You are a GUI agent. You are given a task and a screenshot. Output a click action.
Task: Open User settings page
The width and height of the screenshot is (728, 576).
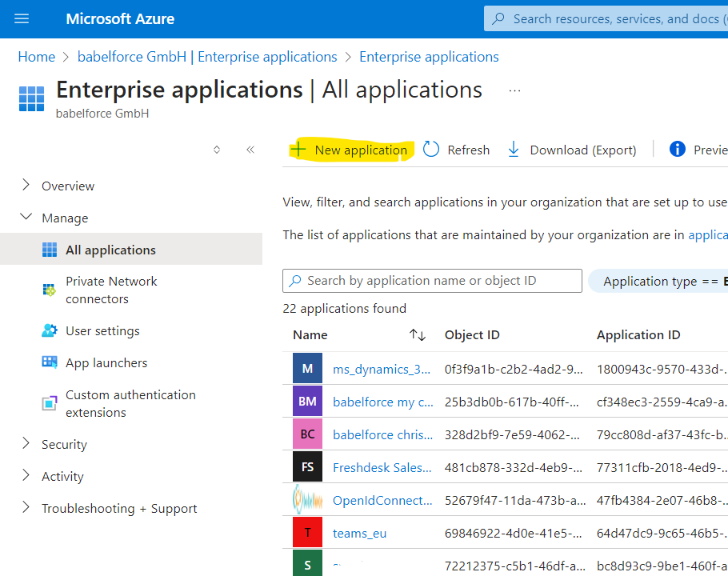[x=102, y=331]
